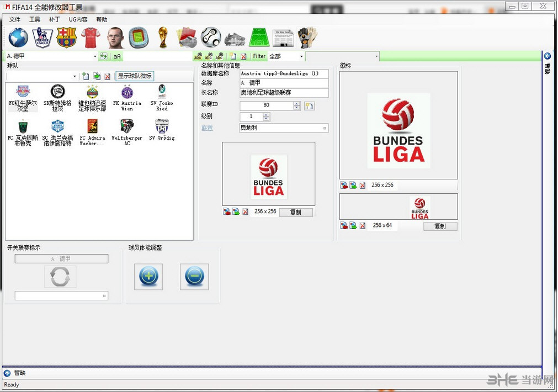Open the player face editor icon
This screenshot has height=392, width=558.
pos(115,38)
